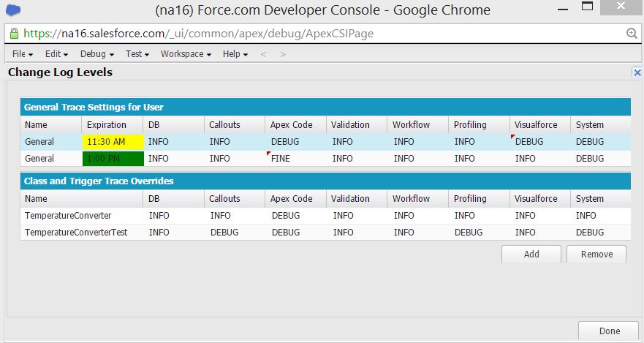
Task: Select DEBUG Visualforce cell in first General row
Action: pyautogui.click(x=540, y=142)
